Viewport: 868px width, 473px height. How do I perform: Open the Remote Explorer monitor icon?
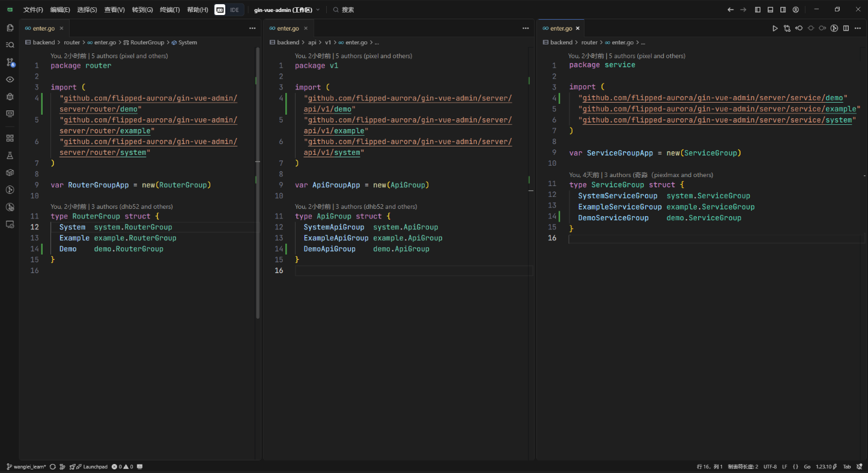click(10, 113)
